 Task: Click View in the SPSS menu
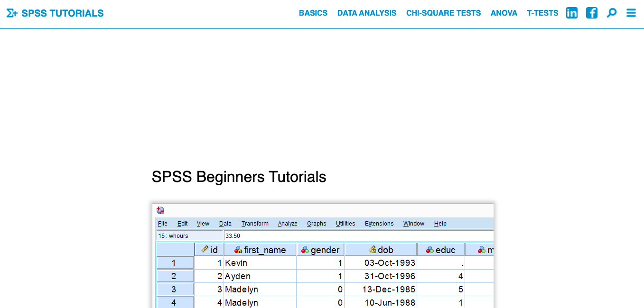(x=203, y=224)
